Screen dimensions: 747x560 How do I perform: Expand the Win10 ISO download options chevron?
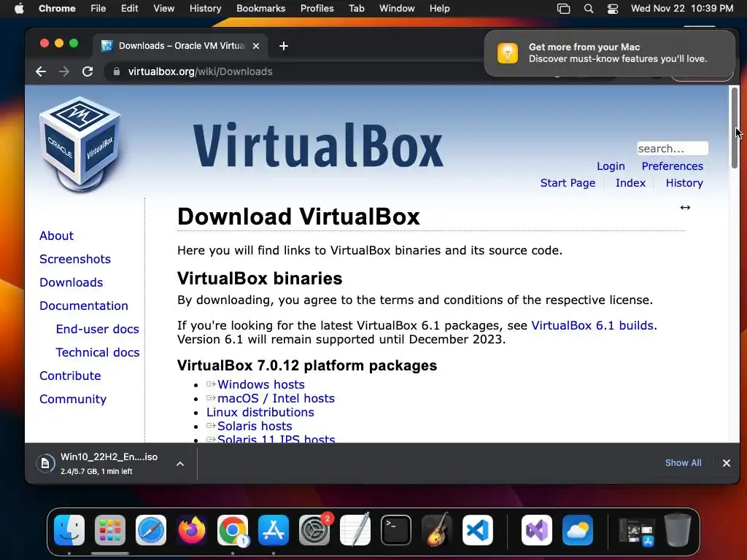(180, 463)
